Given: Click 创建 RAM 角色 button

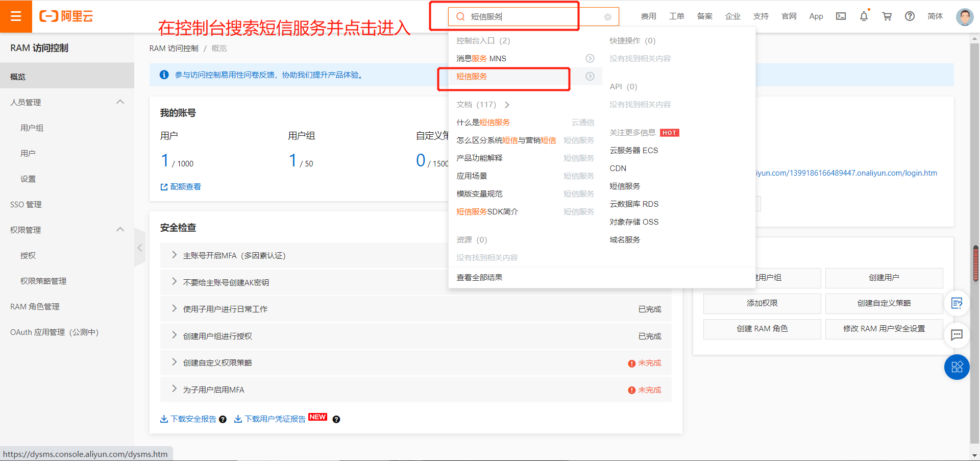Looking at the screenshot, I should (762, 329).
